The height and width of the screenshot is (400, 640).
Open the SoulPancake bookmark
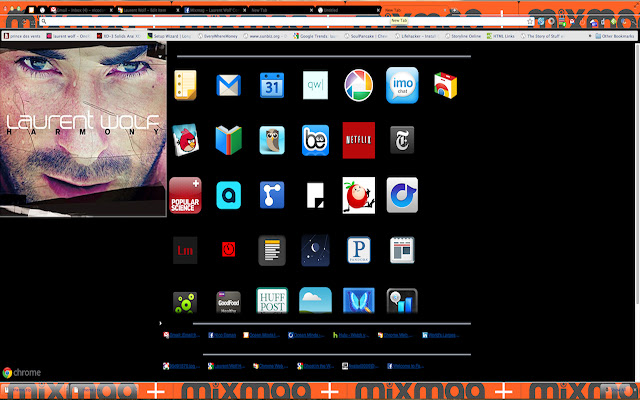tap(366, 36)
